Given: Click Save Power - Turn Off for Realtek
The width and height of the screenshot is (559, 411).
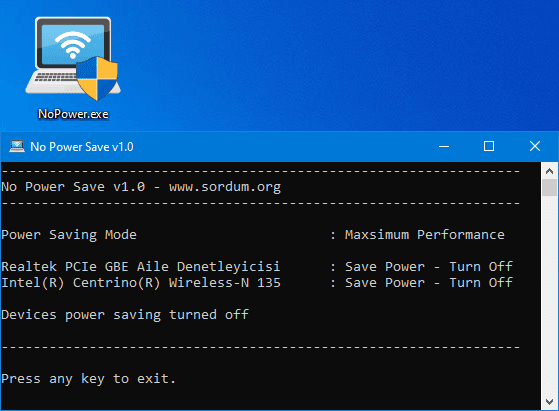Looking at the screenshot, I should (x=429, y=267).
